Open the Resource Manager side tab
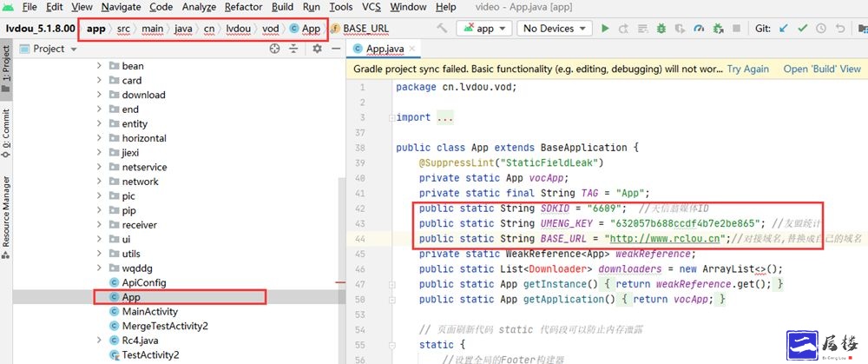The image size is (868, 364). (6, 217)
